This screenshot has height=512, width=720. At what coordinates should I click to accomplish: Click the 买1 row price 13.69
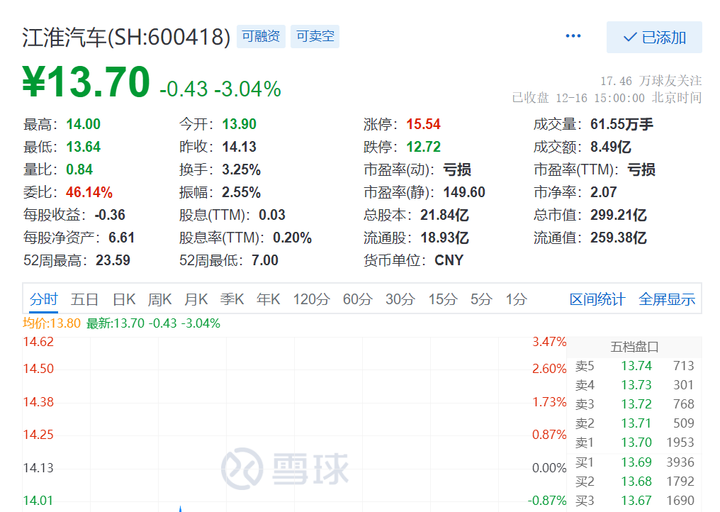point(636,462)
